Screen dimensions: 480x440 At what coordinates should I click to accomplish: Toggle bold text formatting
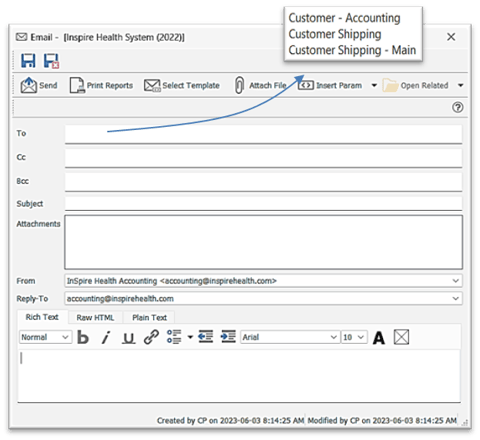(x=83, y=337)
